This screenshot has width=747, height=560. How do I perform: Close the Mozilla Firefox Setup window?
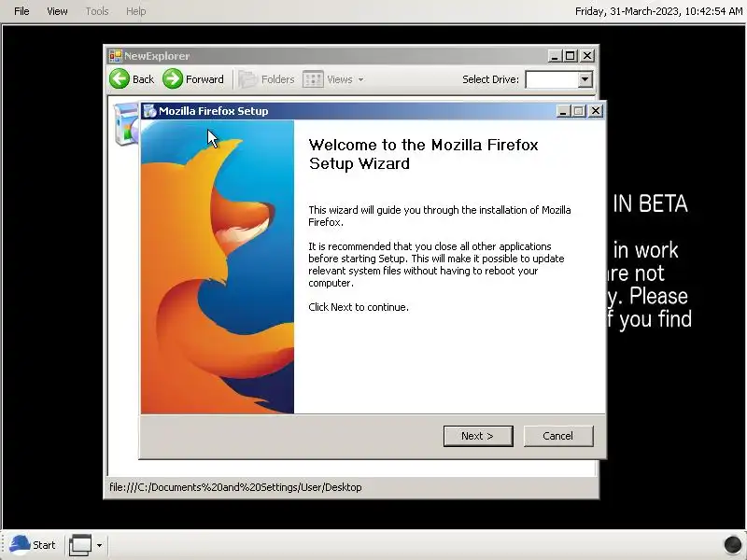[596, 111]
